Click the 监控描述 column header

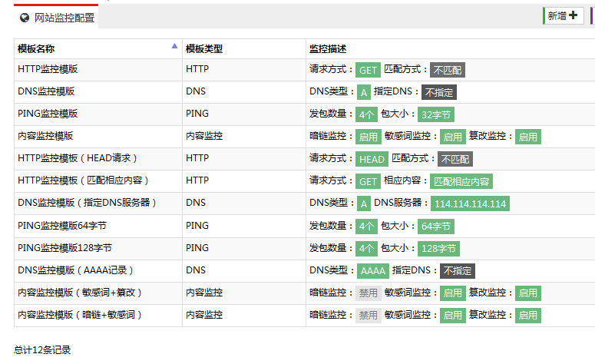[327, 49]
